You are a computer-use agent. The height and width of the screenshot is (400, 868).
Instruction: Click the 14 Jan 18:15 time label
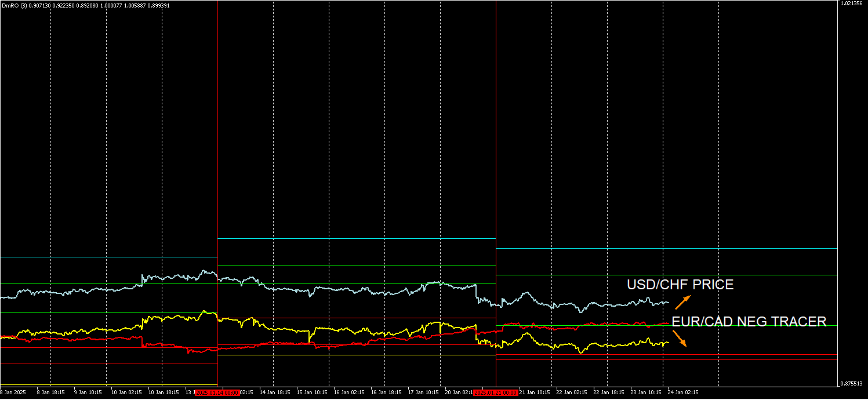pyautogui.click(x=275, y=392)
